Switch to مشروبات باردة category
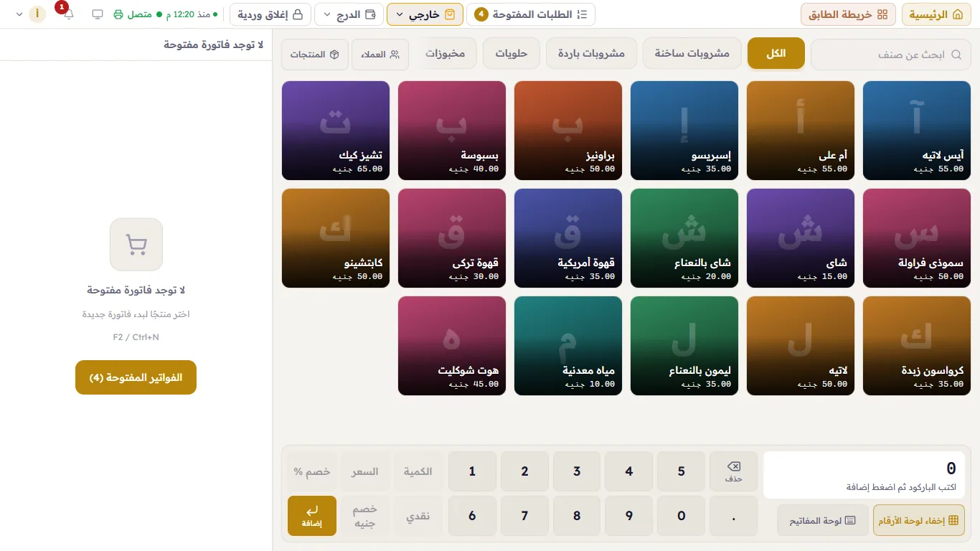This screenshot has height=551, width=980. click(591, 54)
